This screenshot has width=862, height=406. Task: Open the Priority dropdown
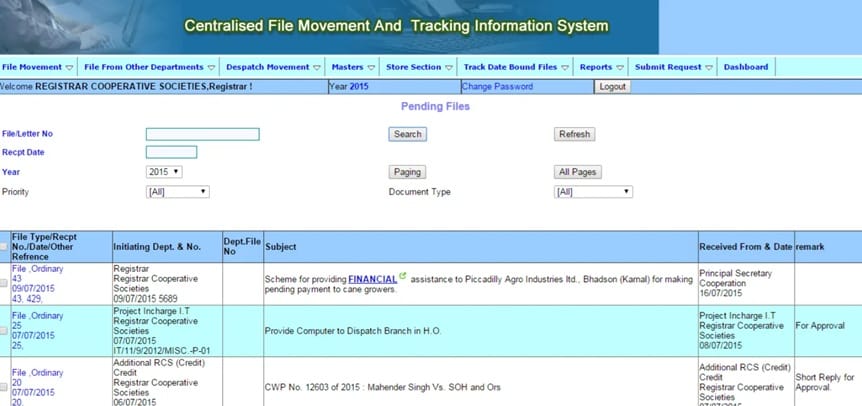178,192
